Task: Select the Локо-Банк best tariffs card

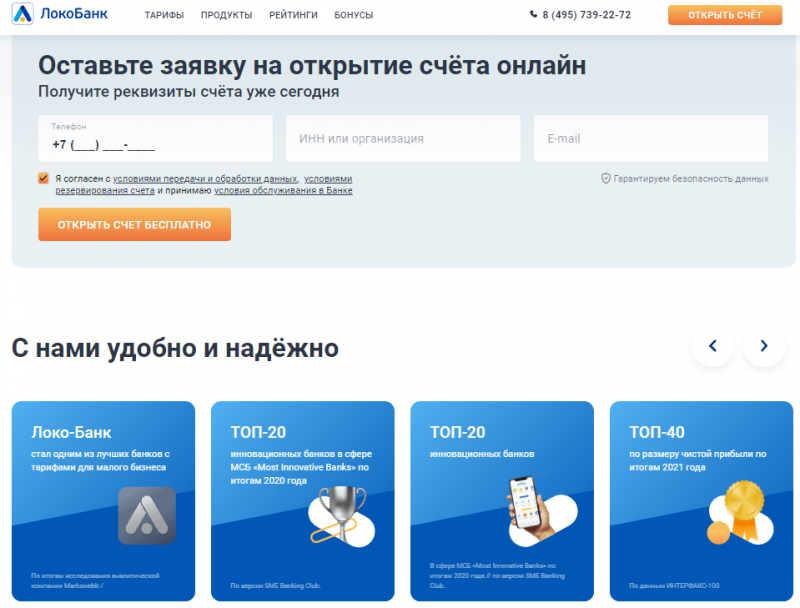Action: coord(104,501)
